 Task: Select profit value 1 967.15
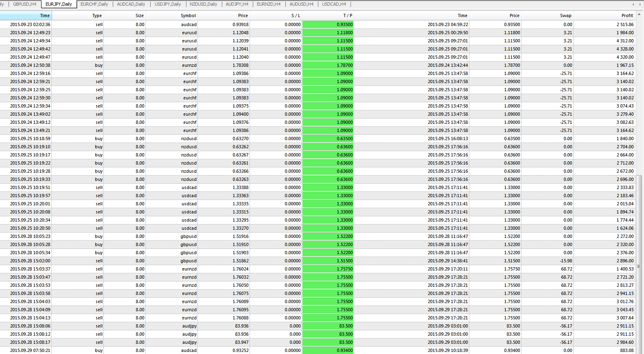coord(625,65)
